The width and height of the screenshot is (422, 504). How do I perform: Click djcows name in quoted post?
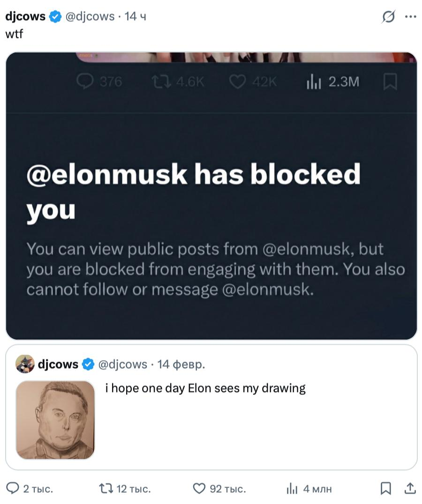coord(58,364)
